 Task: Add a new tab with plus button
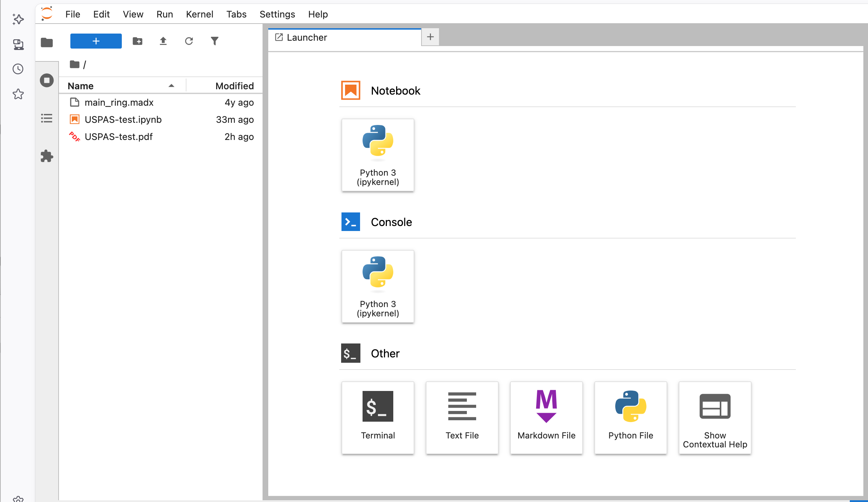tap(430, 37)
